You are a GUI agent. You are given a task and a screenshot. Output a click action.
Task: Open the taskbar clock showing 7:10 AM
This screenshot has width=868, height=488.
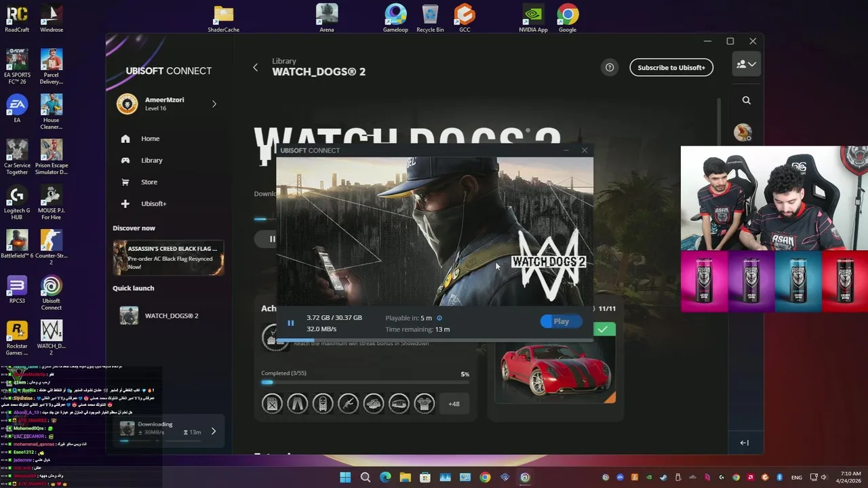coord(850,477)
